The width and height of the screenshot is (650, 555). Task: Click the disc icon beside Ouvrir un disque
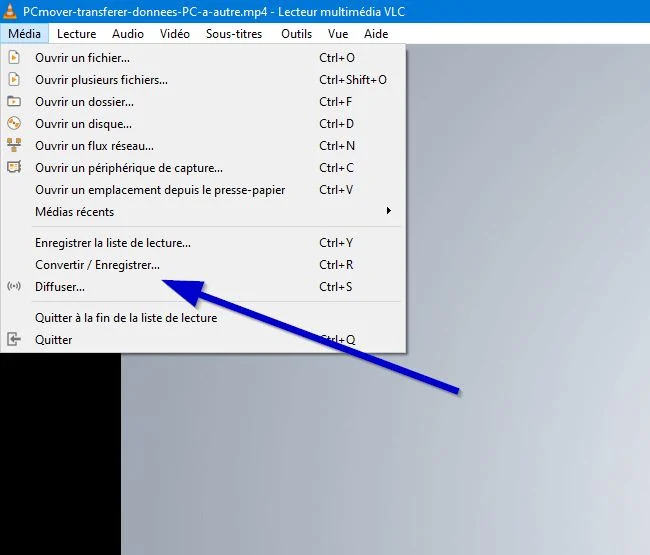point(14,123)
